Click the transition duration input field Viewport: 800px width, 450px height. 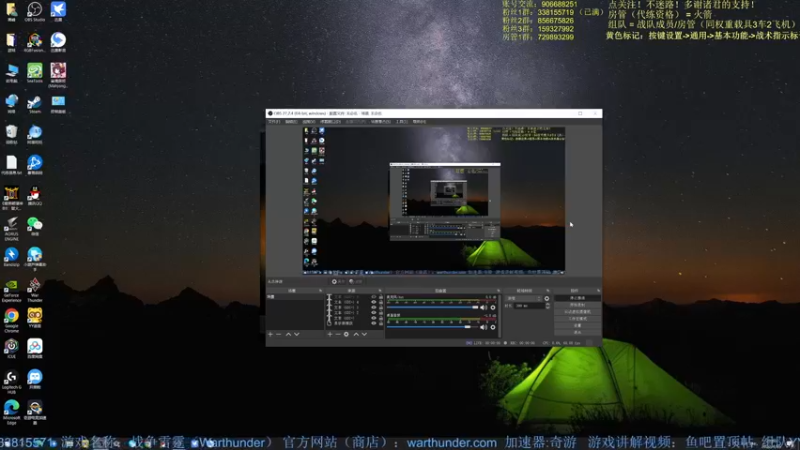pyautogui.click(x=528, y=306)
